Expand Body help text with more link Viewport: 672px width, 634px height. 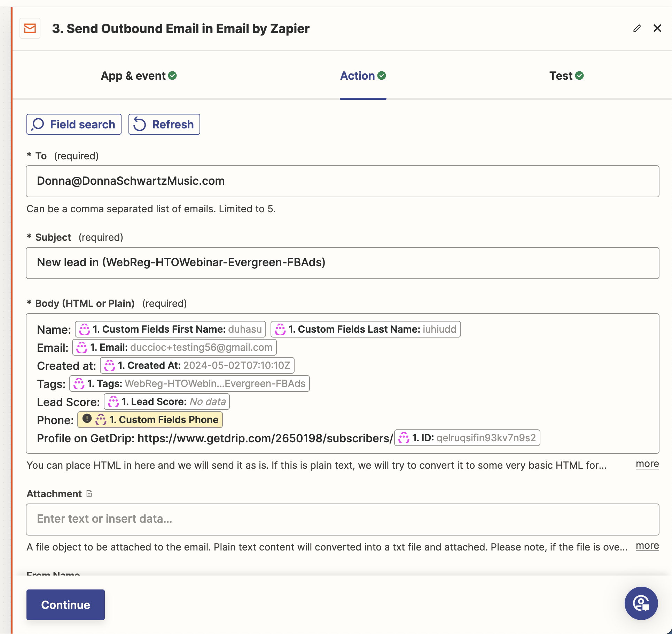[647, 464]
